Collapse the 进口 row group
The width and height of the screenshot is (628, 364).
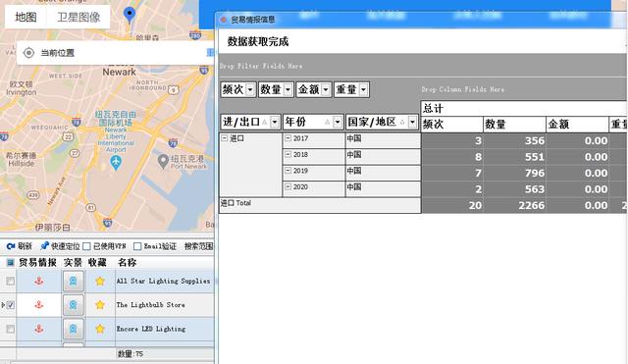coord(225,138)
